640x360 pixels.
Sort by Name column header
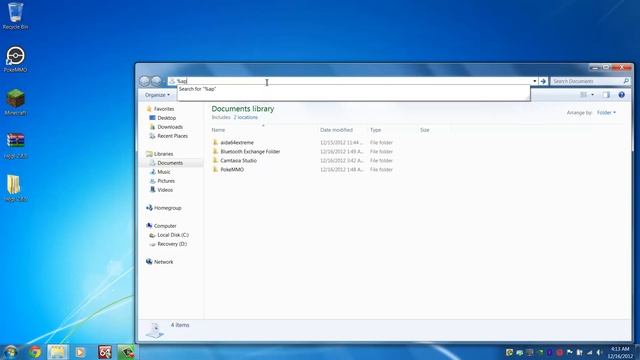[x=218, y=130]
